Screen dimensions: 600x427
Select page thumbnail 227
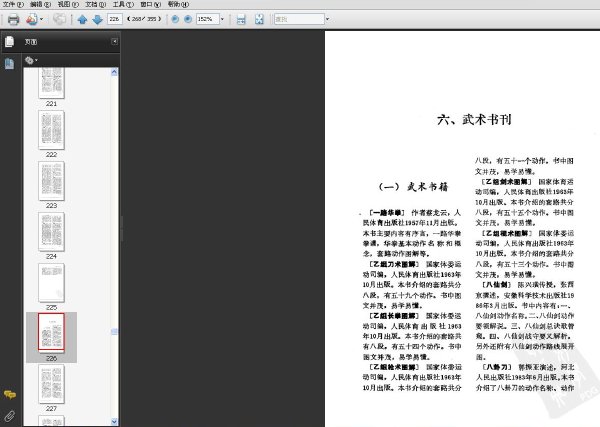tap(51, 384)
